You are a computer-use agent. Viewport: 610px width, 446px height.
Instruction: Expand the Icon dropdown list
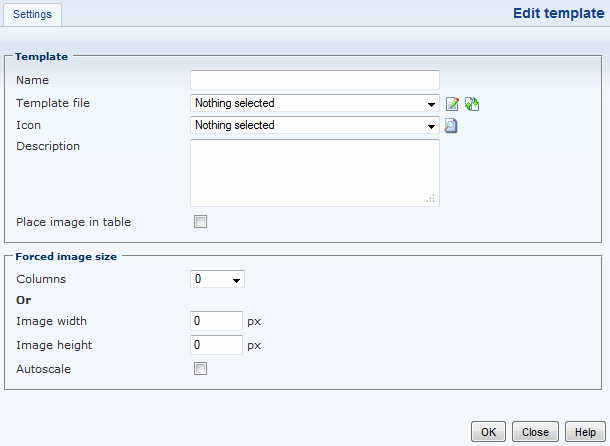click(x=314, y=126)
